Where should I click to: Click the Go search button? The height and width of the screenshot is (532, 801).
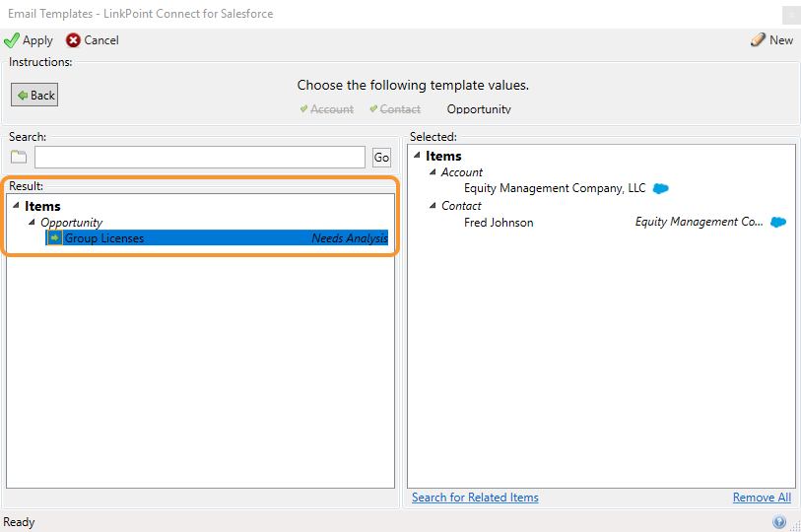point(381,158)
